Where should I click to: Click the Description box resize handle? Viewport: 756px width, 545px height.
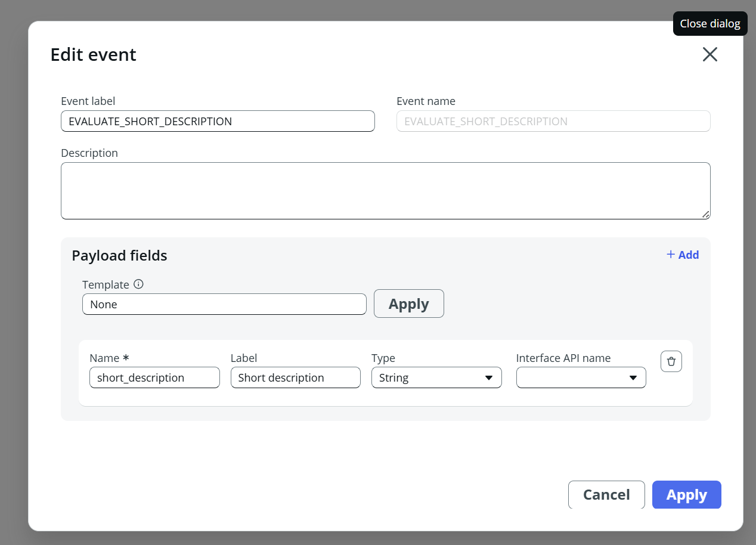tap(705, 215)
